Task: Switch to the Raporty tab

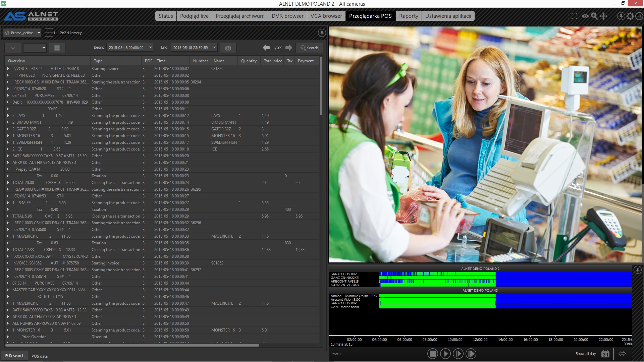Action: pyautogui.click(x=409, y=16)
